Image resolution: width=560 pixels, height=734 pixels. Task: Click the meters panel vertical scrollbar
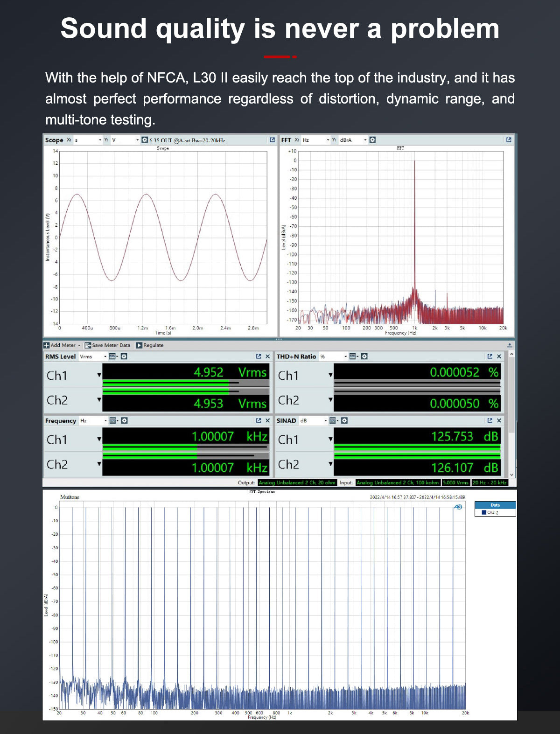(x=511, y=411)
